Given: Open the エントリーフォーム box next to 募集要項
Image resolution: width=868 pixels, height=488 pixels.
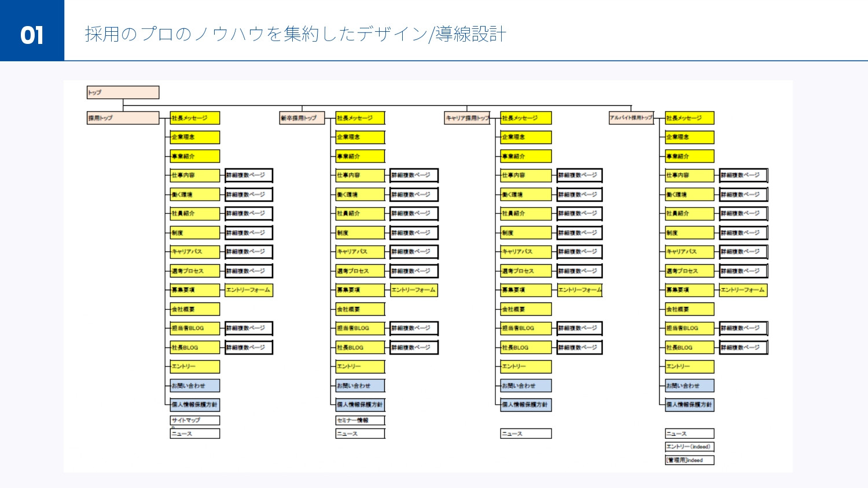Looking at the screenshot, I should [x=248, y=290].
